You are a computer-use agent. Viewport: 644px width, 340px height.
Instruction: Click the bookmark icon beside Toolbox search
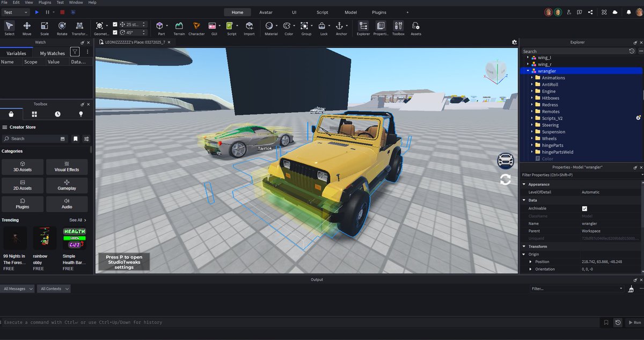76,139
